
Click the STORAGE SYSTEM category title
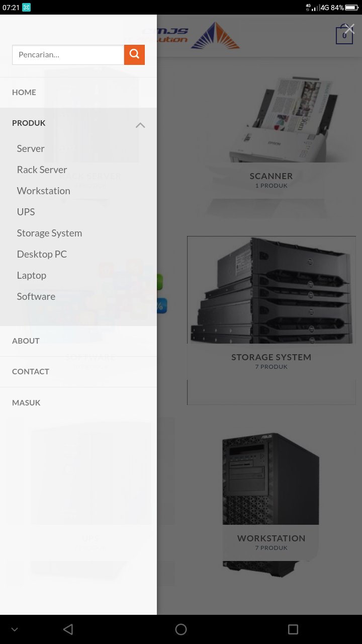(x=271, y=357)
